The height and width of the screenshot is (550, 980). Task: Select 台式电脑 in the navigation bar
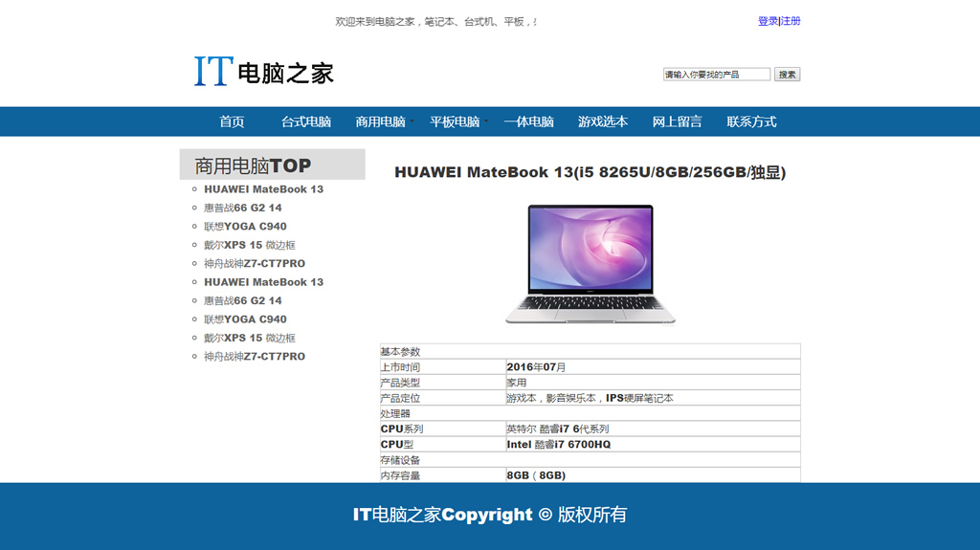point(306,121)
